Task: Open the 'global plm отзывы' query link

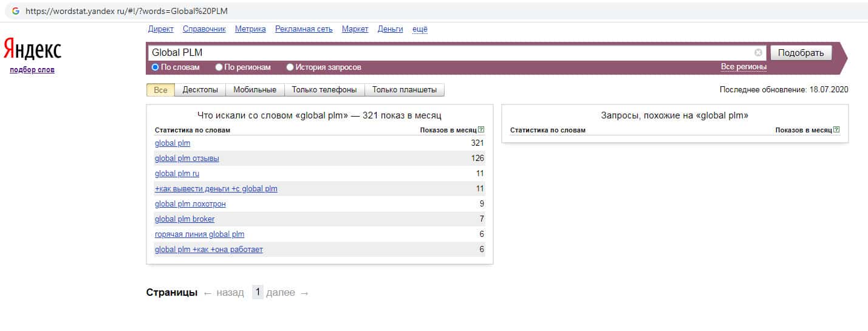Action: 187,159
